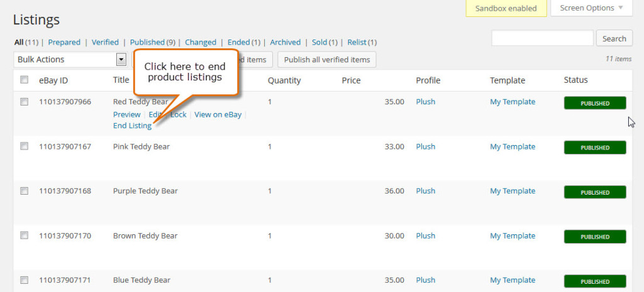
Task: Filter listings by Changed
Action: click(x=201, y=42)
